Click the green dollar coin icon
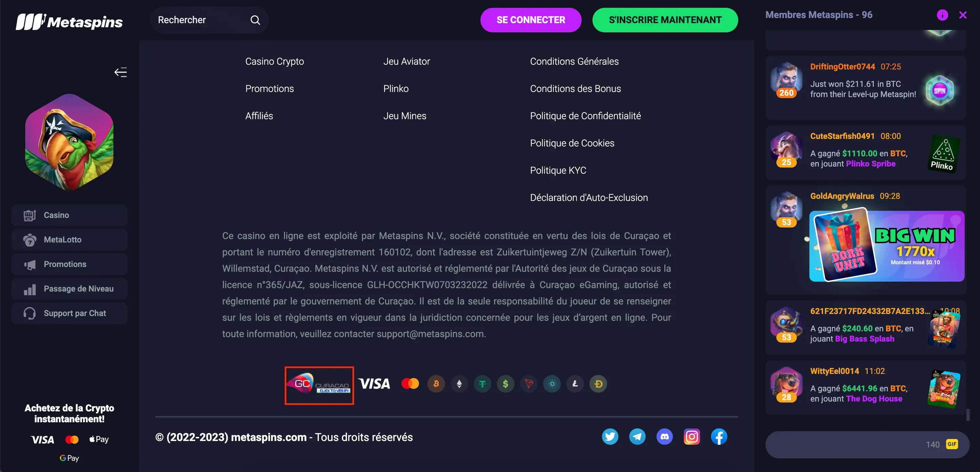 (506, 384)
